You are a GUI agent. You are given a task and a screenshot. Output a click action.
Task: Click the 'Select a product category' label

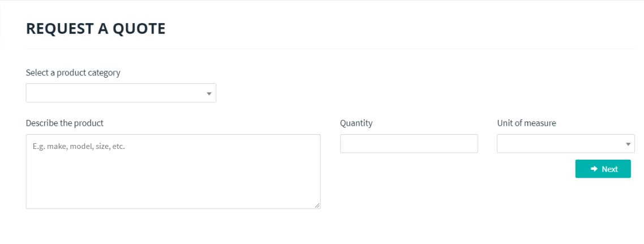pyautogui.click(x=73, y=72)
